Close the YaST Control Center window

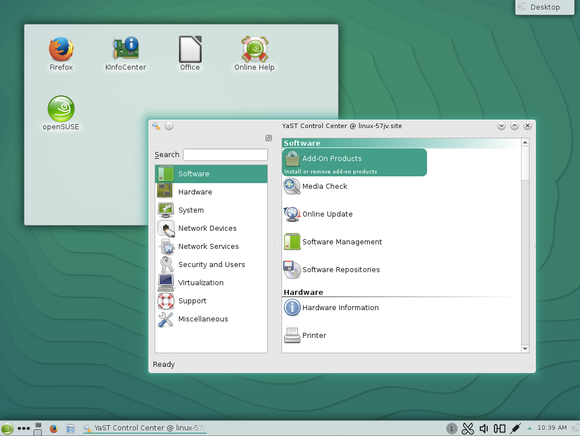point(528,126)
